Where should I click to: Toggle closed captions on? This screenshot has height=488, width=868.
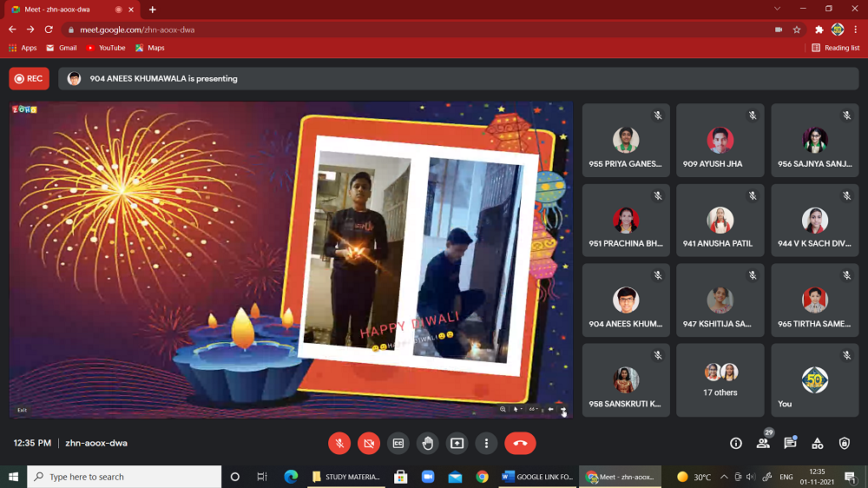[398, 443]
